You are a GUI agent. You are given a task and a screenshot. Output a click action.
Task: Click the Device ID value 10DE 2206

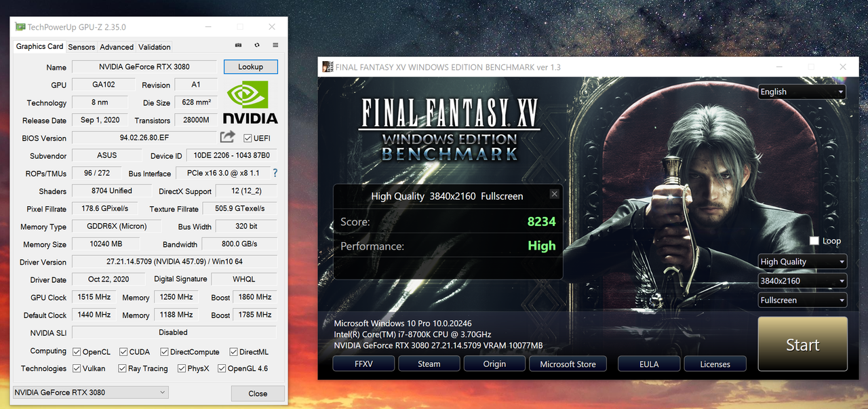pyautogui.click(x=231, y=155)
